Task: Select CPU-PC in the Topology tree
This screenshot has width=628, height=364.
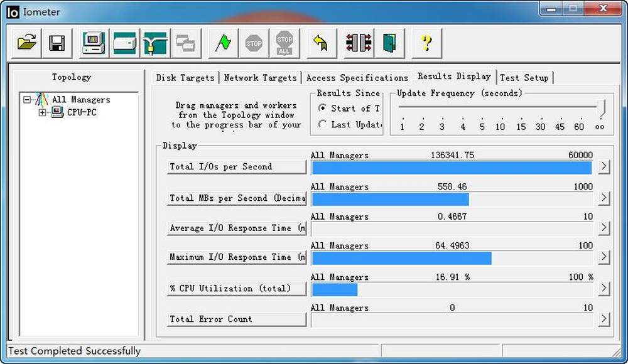Action: point(82,112)
